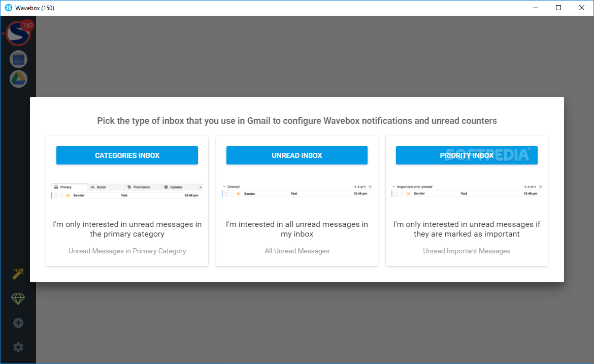Open the Google Drive service icon

pyautogui.click(x=19, y=79)
